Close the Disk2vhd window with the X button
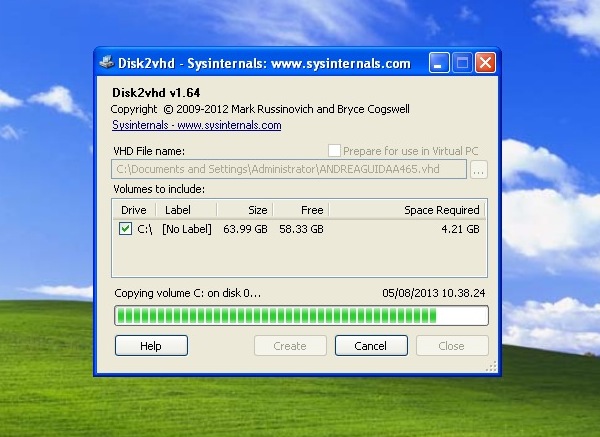 click(x=486, y=62)
